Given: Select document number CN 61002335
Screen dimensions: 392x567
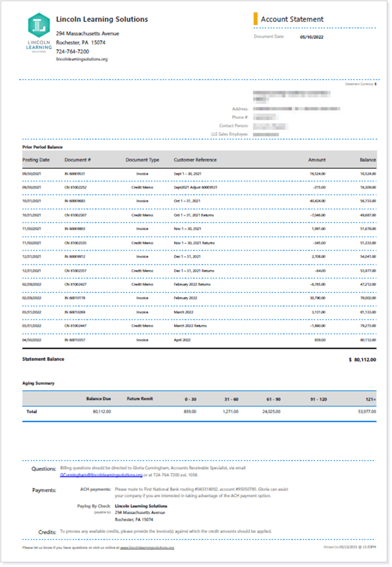Looking at the screenshot, I should coord(75,243).
